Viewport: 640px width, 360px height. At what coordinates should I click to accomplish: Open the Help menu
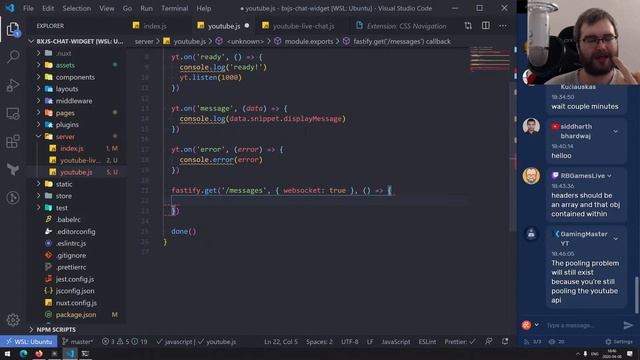point(204,8)
